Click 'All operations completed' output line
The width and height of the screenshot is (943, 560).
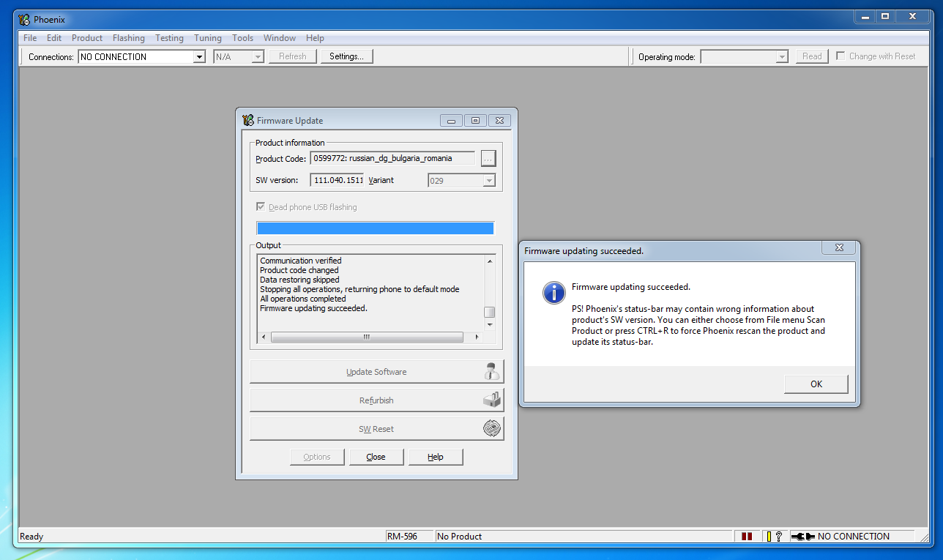(x=303, y=299)
